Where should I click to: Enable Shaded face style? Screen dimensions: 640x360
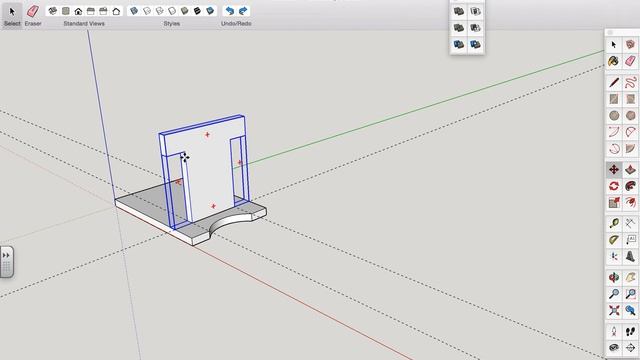pyautogui.click(x=184, y=11)
